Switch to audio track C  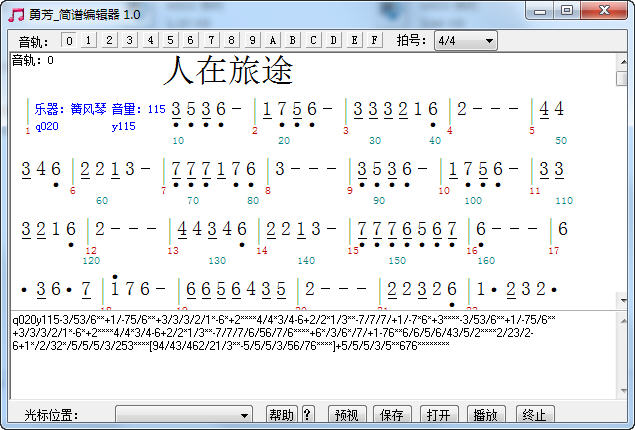click(314, 41)
